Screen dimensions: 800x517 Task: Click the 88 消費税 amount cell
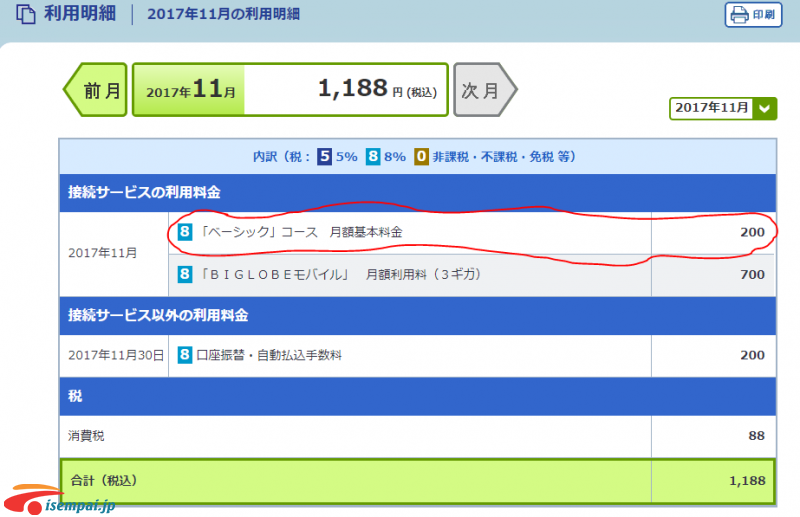[713, 436]
